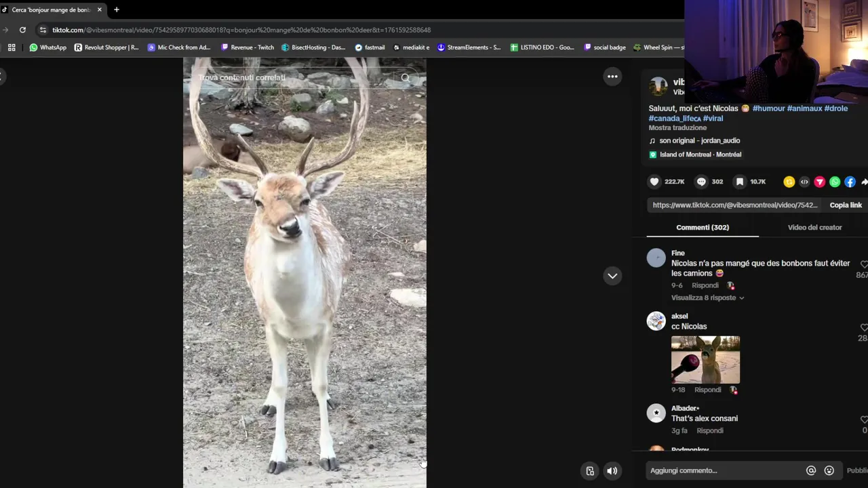
Task: Open the three-dot video options menu
Action: (x=612, y=77)
